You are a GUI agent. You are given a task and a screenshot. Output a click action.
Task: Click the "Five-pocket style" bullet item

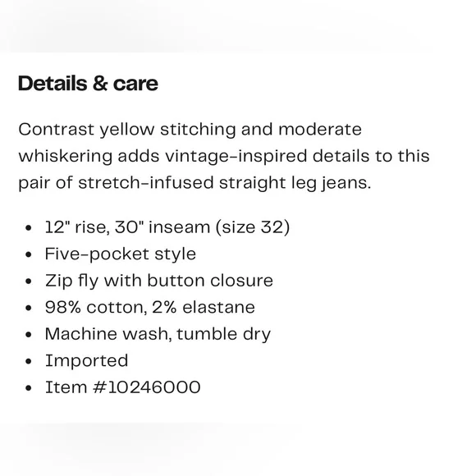point(121,254)
